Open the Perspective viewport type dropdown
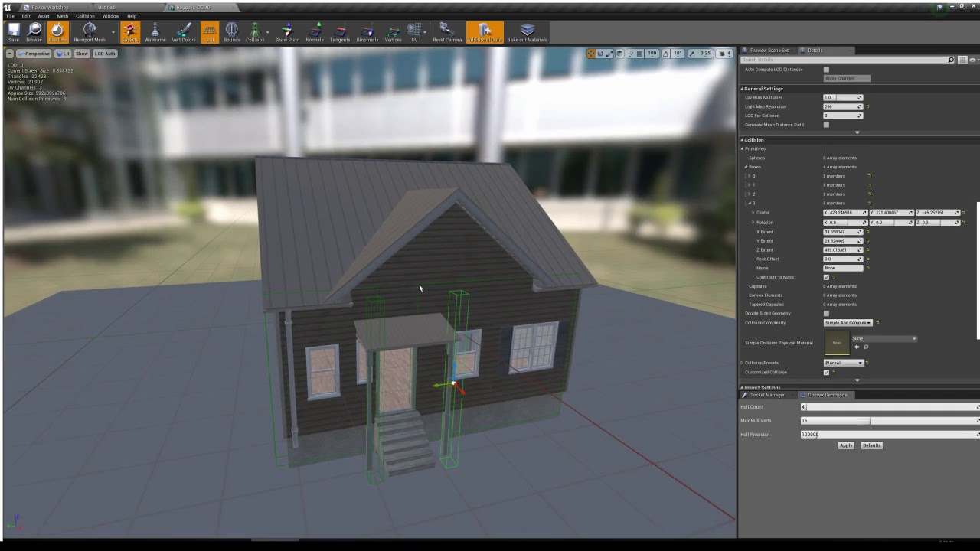This screenshot has width=980, height=551. [34, 54]
